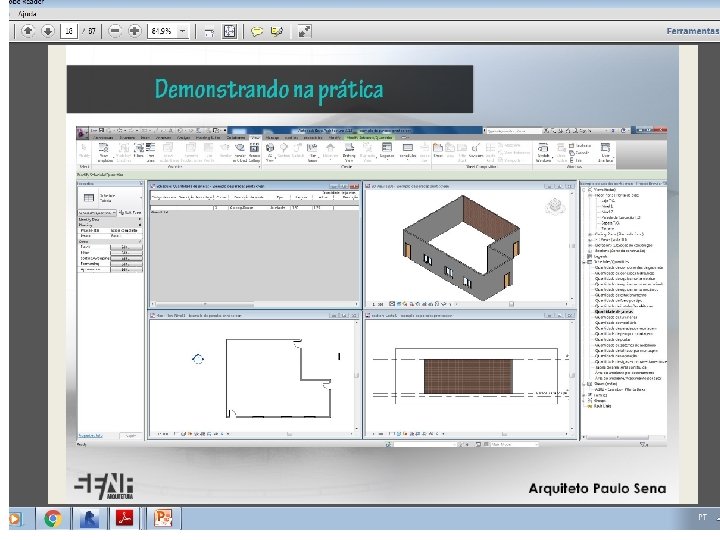720x540 pixels.
Task: Select Legends node in Project Browser
Action: tap(601, 257)
